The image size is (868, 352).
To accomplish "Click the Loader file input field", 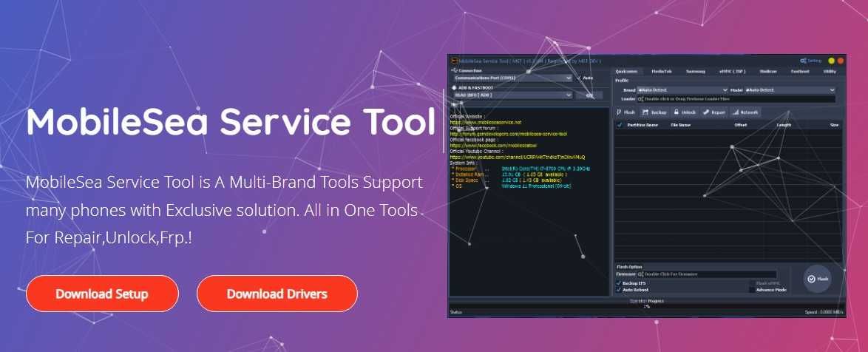I will coord(736,99).
